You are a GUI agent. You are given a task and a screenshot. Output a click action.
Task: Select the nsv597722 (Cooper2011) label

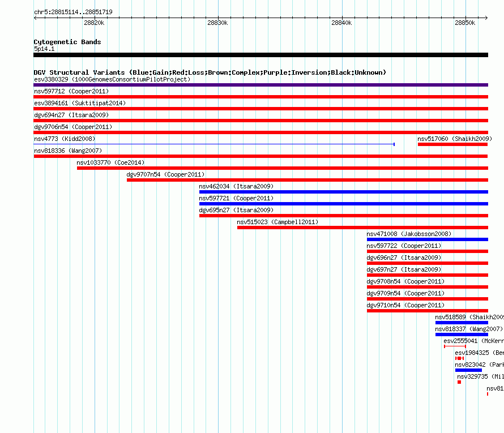[x=404, y=246]
